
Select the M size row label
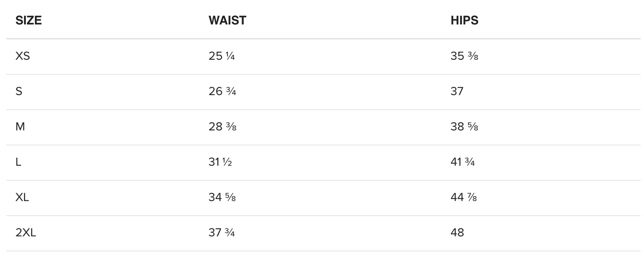pos(20,127)
